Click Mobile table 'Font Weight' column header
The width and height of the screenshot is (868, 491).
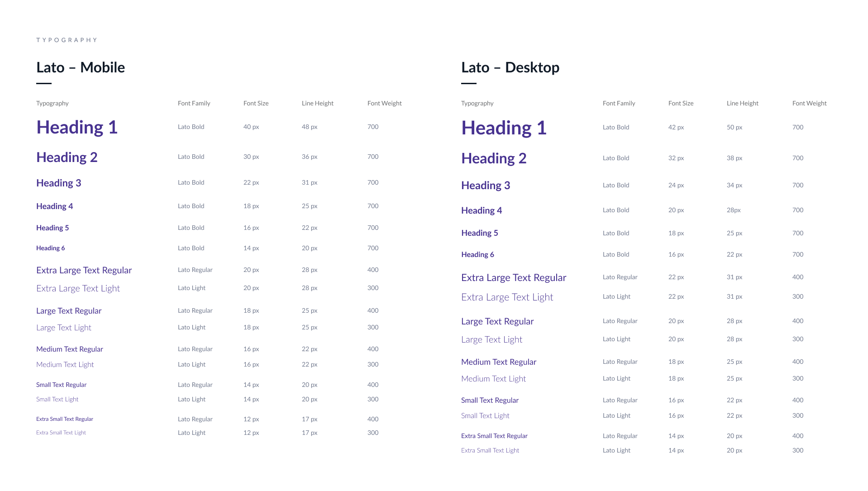pyautogui.click(x=385, y=104)
